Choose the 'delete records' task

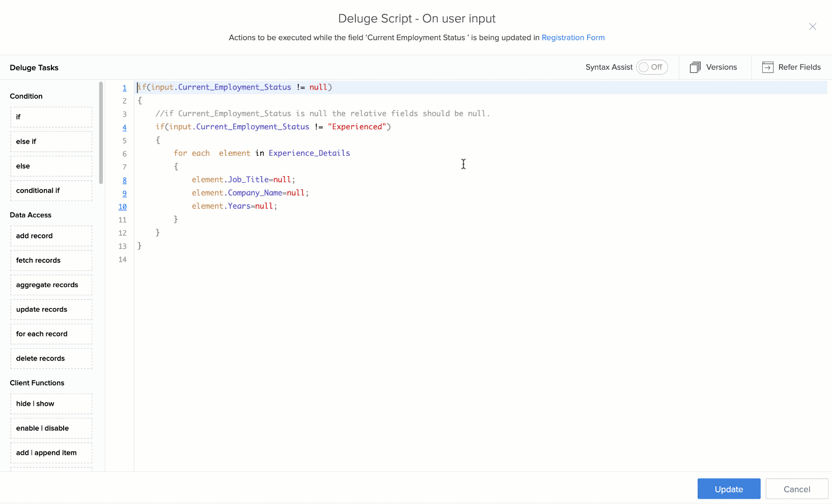pos(51,358)
